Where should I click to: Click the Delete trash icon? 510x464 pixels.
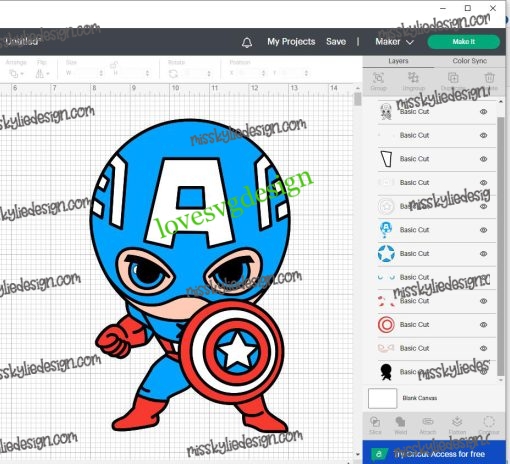pyautogui.click(x=489, y=77)
